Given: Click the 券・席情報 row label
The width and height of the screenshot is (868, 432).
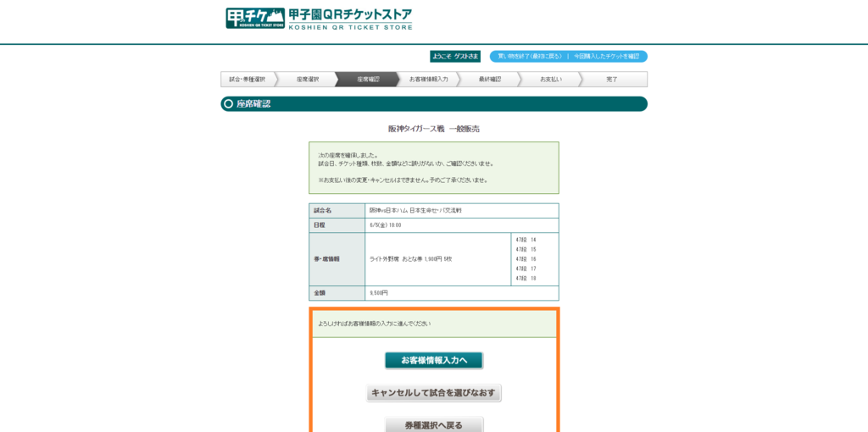Looking at the screenshot, I should coord(337,259).
